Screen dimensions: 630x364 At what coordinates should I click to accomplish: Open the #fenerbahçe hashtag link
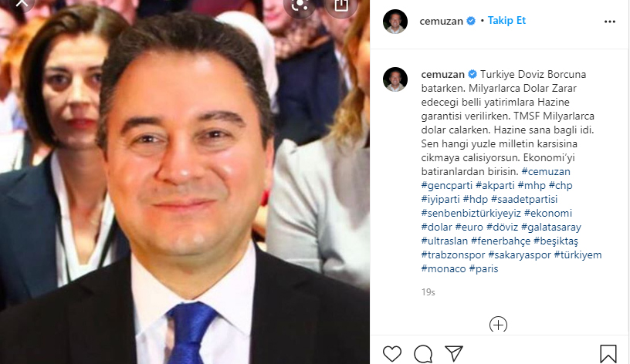point(500,241)
